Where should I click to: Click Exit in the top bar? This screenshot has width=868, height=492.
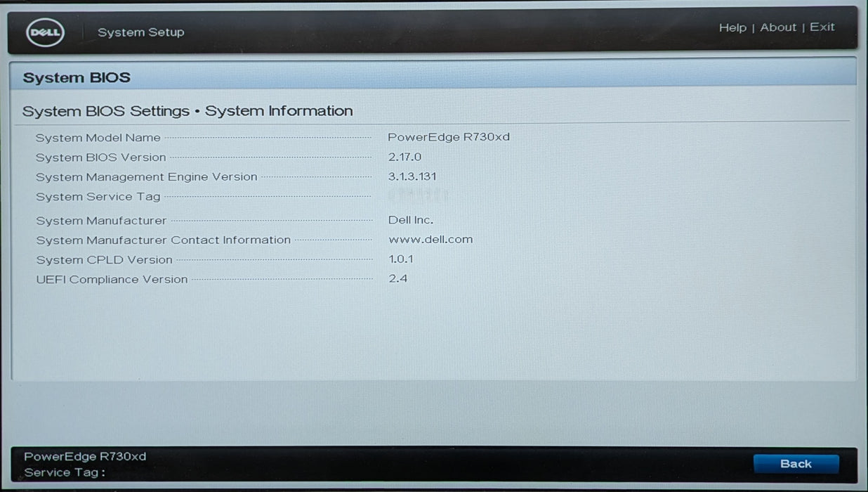(822, 27)
